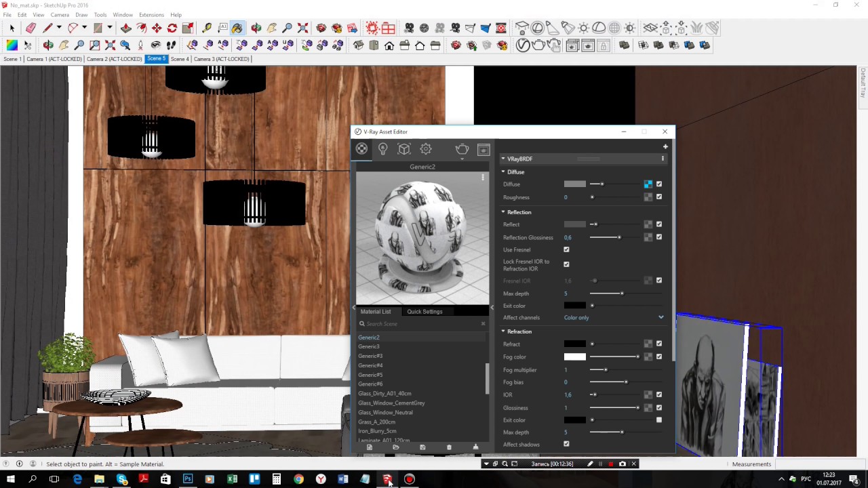Toggle the Fog color texture checkbox
The width and height of the screenshot is (868, 488).
pos(659,357)
